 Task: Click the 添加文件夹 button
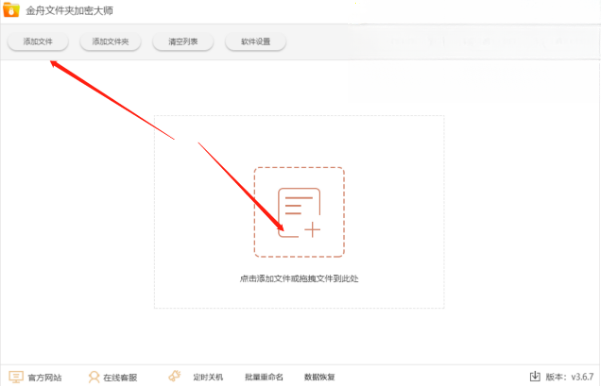pos(110,41)
